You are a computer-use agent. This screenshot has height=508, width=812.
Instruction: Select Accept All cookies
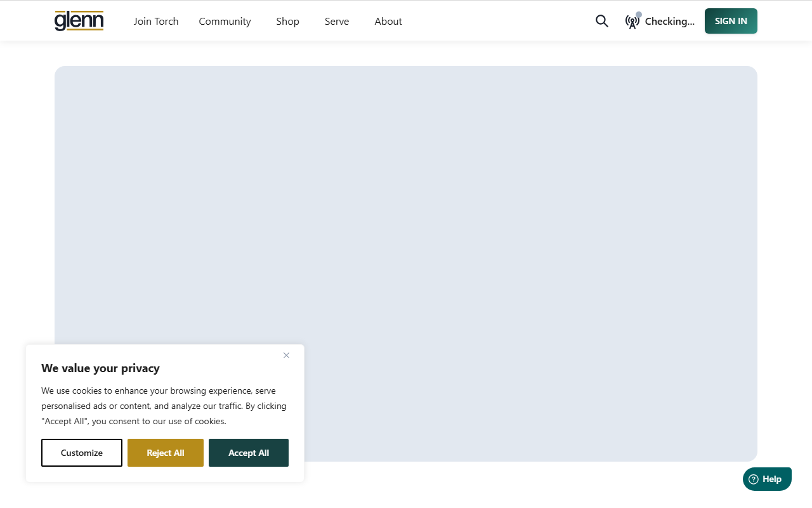(x=249, y=453)
